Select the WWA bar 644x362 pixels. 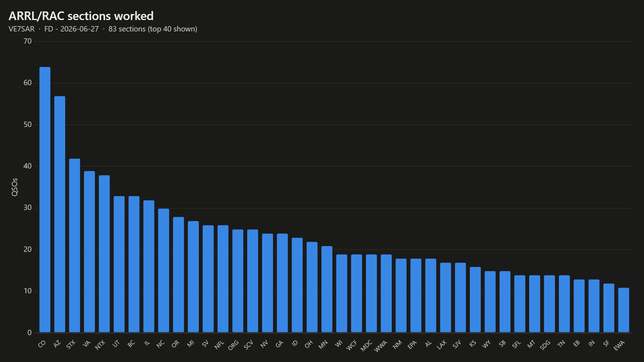[386, 293]
